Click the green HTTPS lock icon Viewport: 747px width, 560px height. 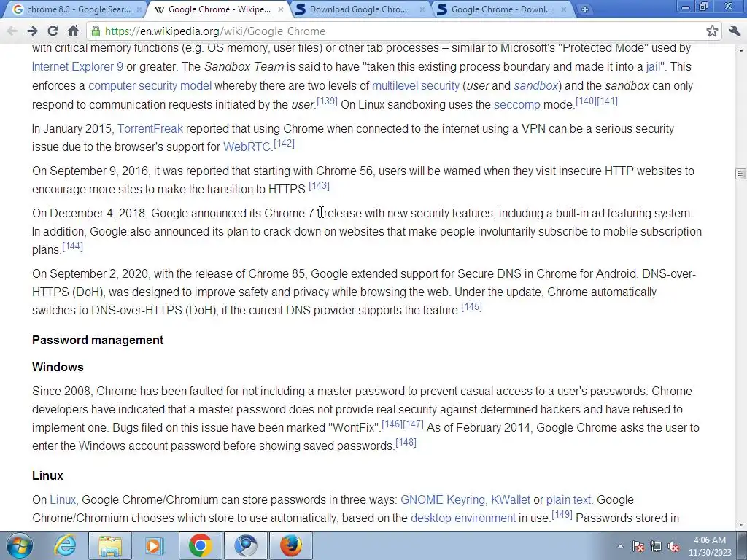96,31
